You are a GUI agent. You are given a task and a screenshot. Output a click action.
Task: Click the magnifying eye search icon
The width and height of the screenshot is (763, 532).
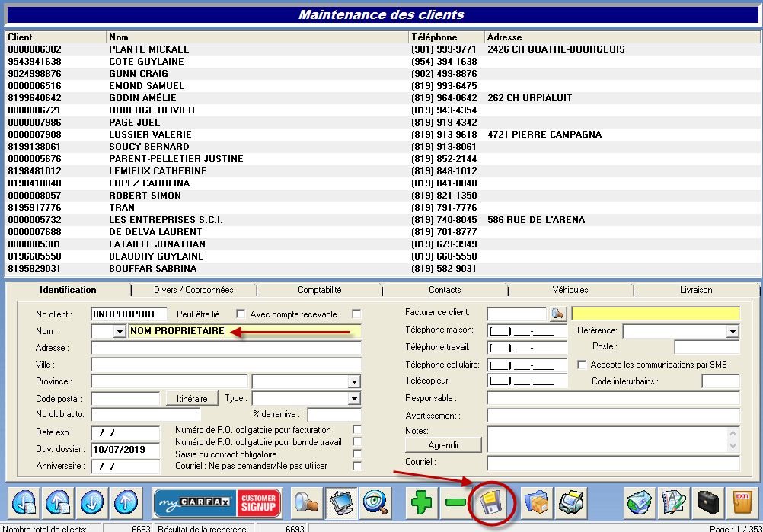pyautogui.click(x=375, y=503)
